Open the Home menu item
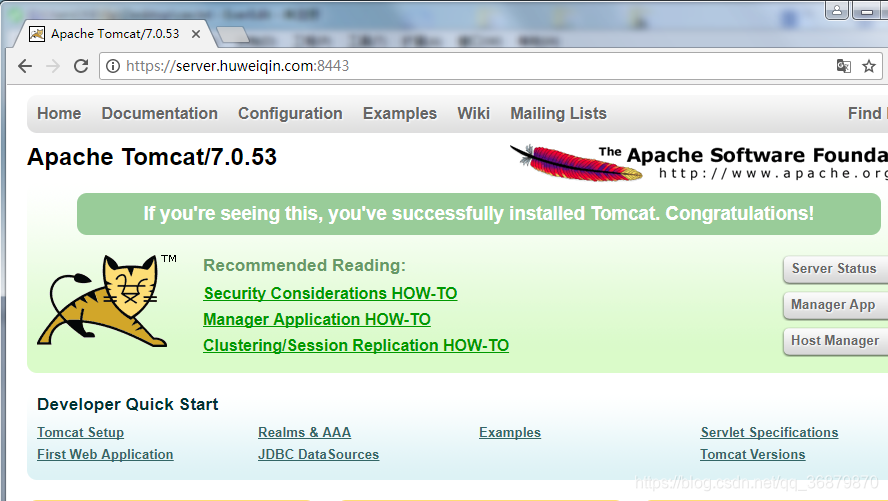Image resolution: width=888 pixels, height=501 pixels. 59,113
